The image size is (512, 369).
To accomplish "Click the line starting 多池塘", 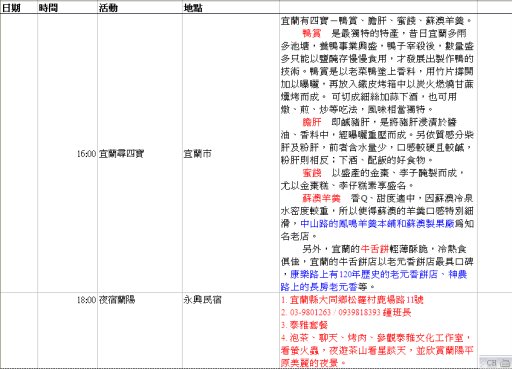I will 377,46.
